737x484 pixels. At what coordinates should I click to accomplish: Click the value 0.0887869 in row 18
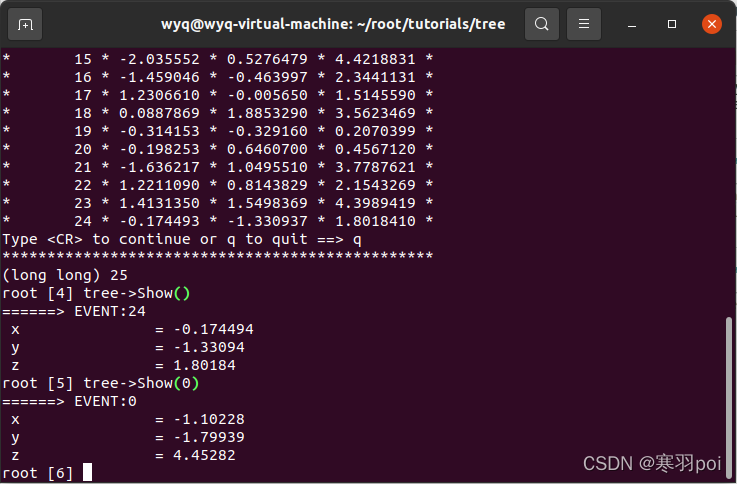(159, 113)
